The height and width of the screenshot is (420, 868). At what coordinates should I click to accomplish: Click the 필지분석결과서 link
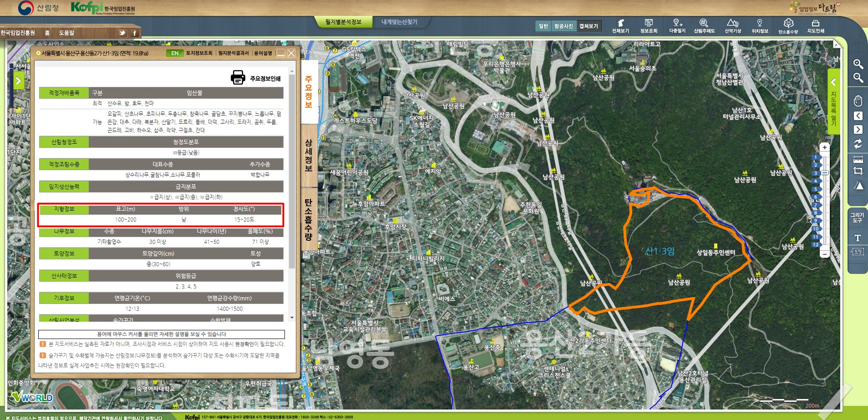[233, 53]
